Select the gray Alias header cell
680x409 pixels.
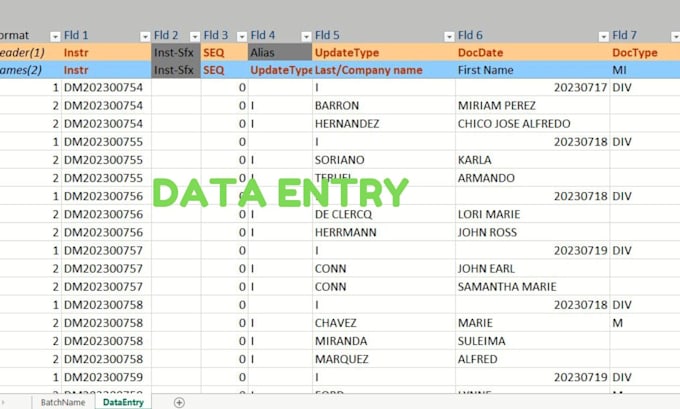pyautogui.click(x=280, y=52)
